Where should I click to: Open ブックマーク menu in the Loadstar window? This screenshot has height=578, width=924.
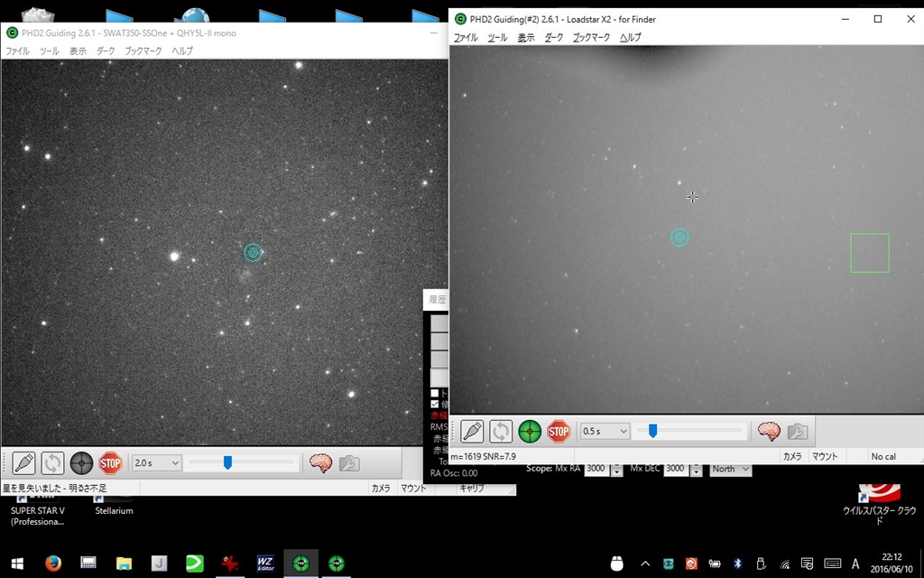coord(592,37)
